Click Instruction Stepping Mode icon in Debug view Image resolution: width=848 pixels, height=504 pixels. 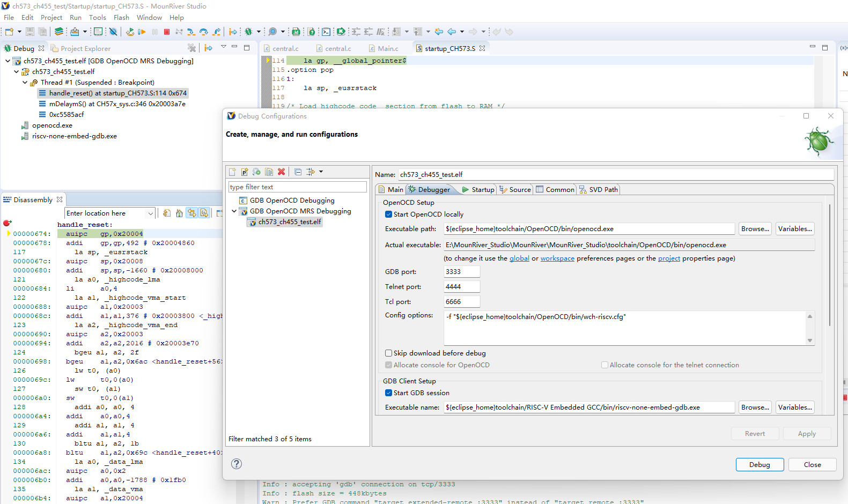(209, 48)
